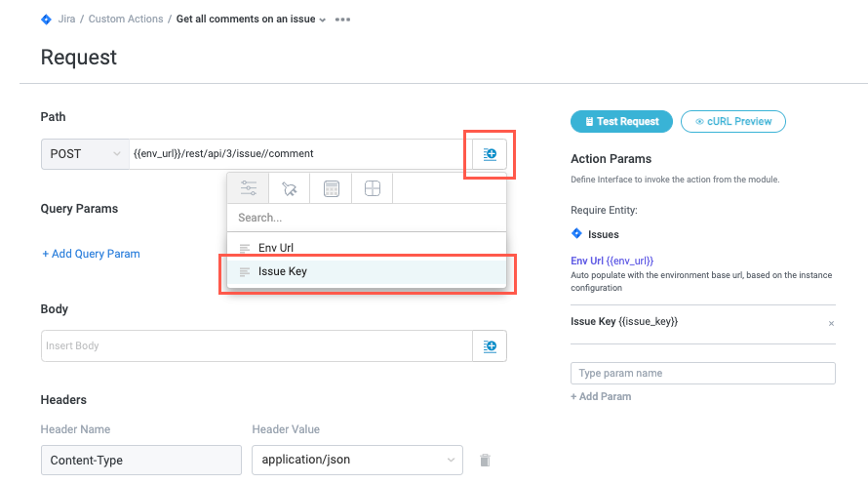The width and height of the screenshot is (868, 484).
Task: Remove Issue Key param with x icon
Action: pos(831,323)
